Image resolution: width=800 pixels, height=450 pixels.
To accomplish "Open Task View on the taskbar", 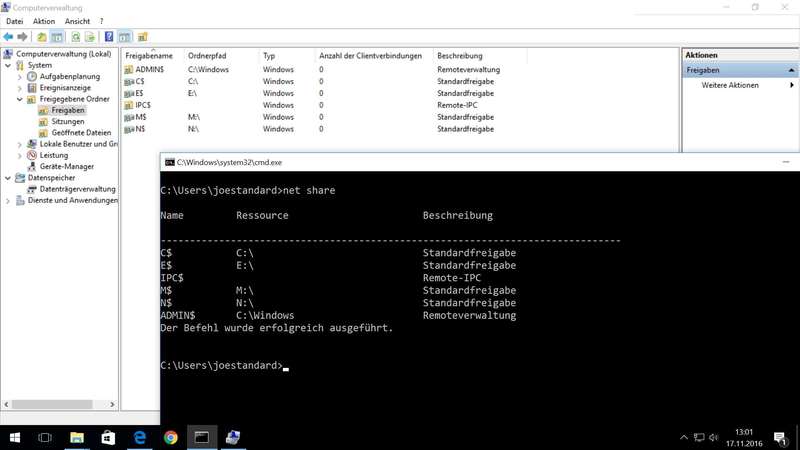I will tap(45, 438).
